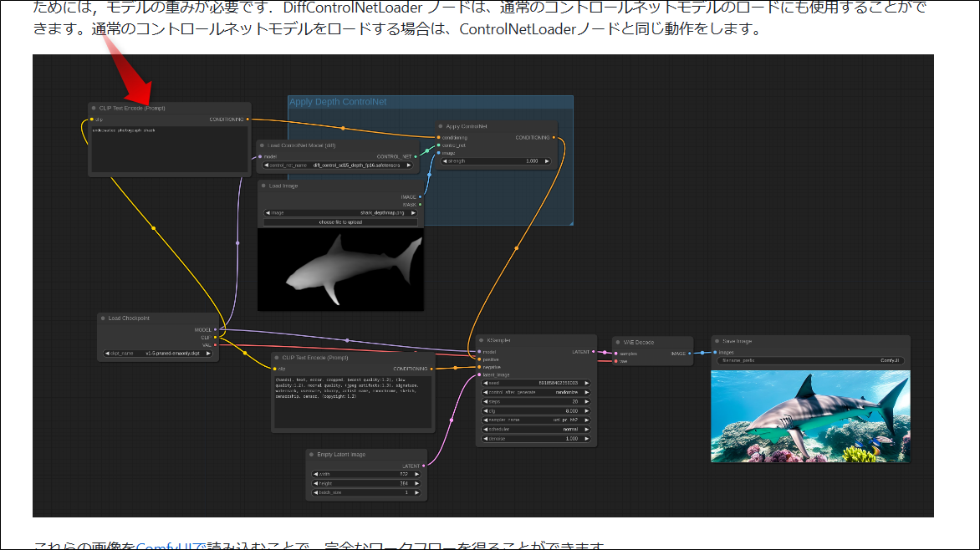
Task: Select next ckpt_name with right arrow
Action: (209, 354)
